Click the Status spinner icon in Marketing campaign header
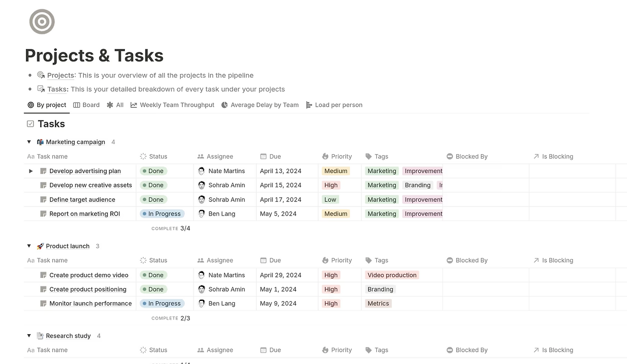Image resolution: width=627 pixels, height=364 pixels. [x=143, y=157]
